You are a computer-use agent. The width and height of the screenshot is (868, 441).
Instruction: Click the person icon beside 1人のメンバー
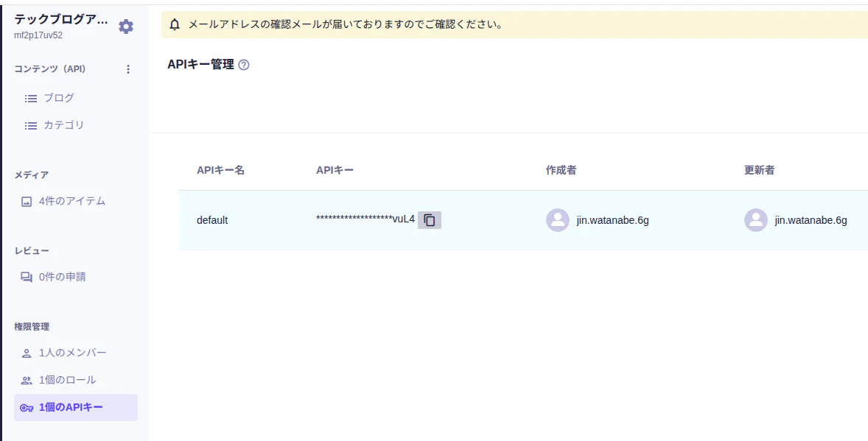[x=26, y=353]
